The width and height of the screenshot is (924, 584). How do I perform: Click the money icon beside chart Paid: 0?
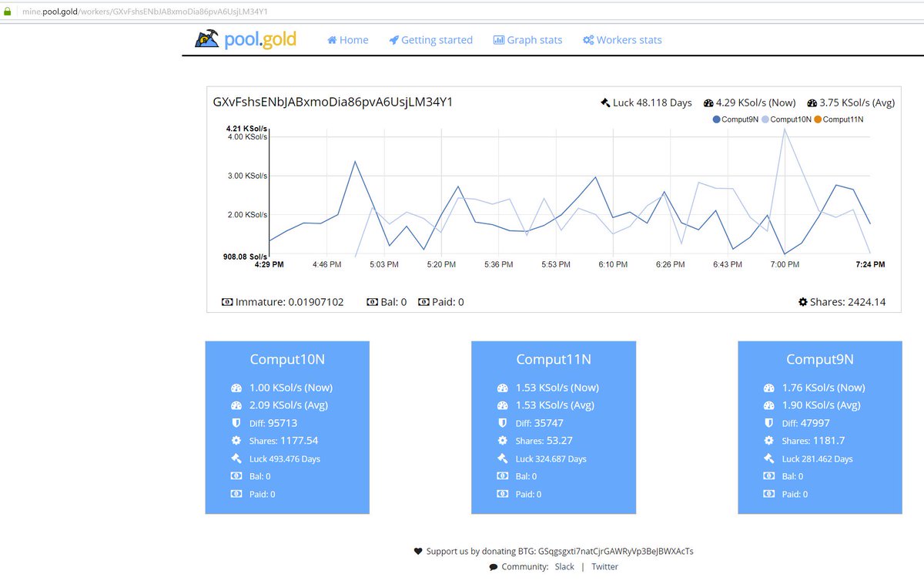[424, 302]
